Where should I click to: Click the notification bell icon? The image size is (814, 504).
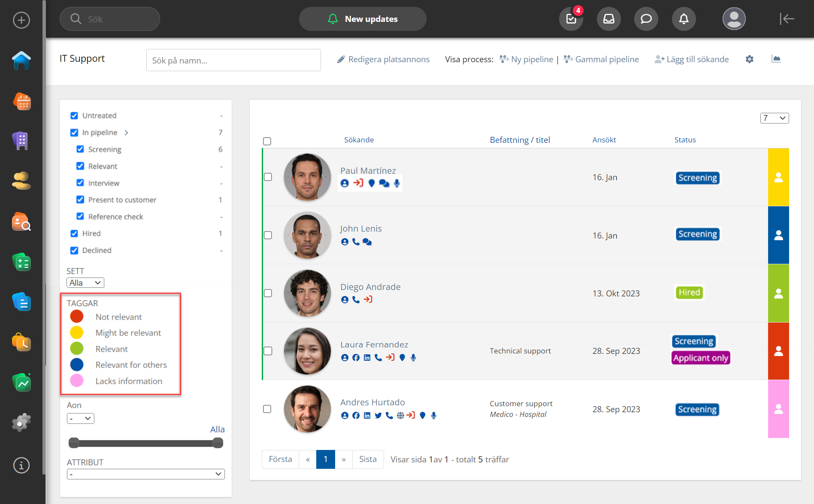[x=684, y=19]
